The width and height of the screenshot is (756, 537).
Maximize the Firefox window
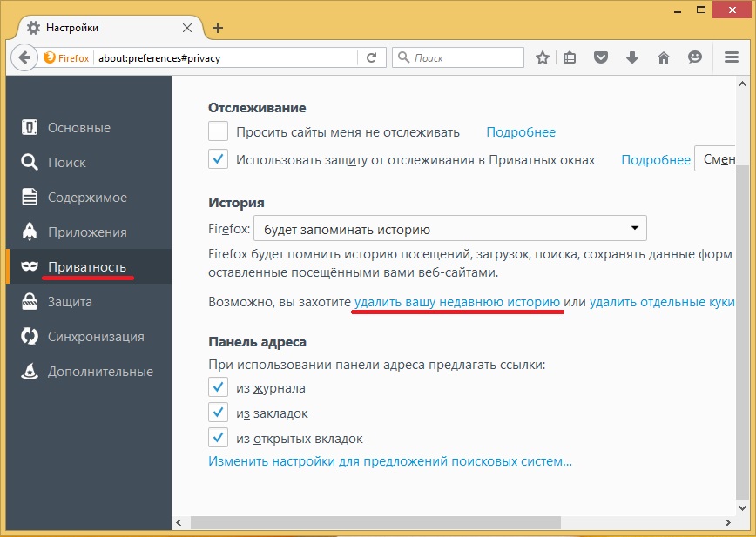701,10
